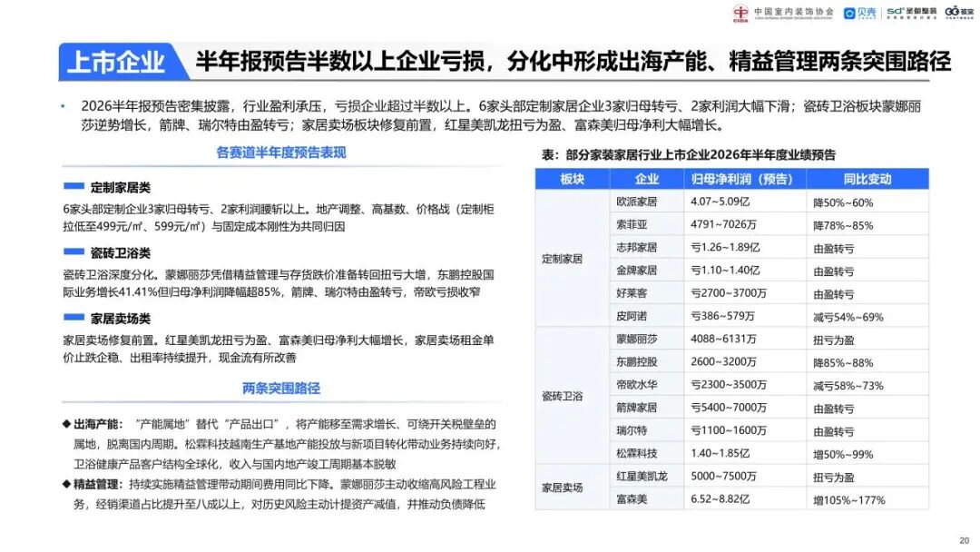980x552 pixels.
Task: Click 扭亏为盈 in the 红星美凯龙 row
Action: coord(833,478)
